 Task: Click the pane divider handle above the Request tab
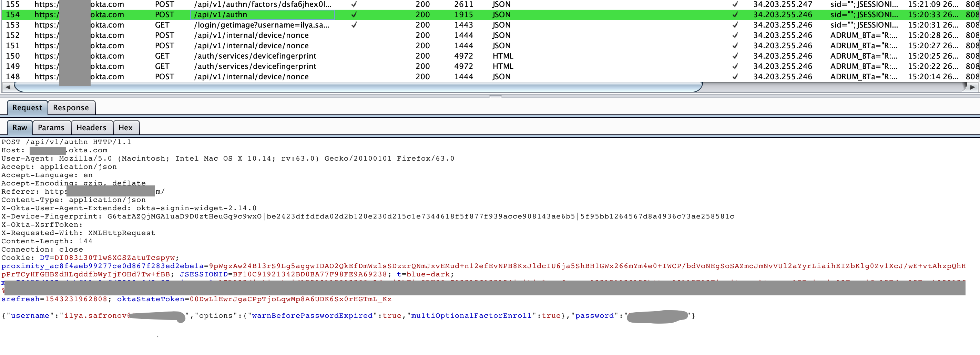(495, 96)
